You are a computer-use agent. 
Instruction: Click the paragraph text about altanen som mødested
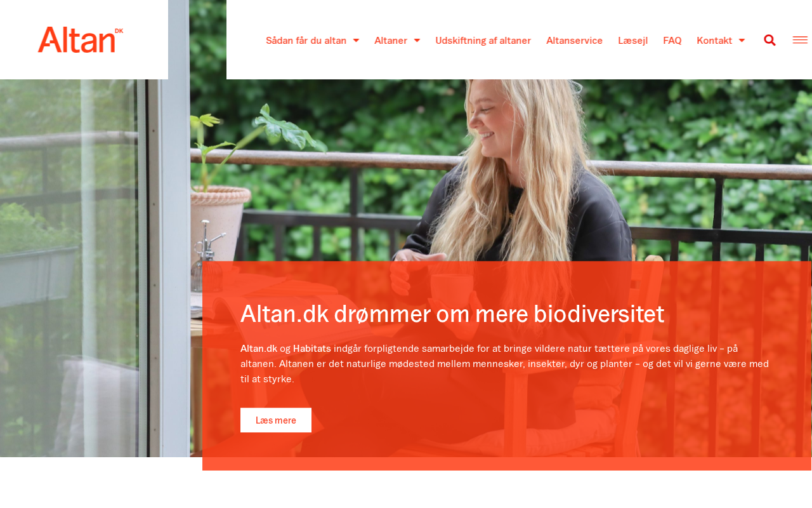point(505,364)
